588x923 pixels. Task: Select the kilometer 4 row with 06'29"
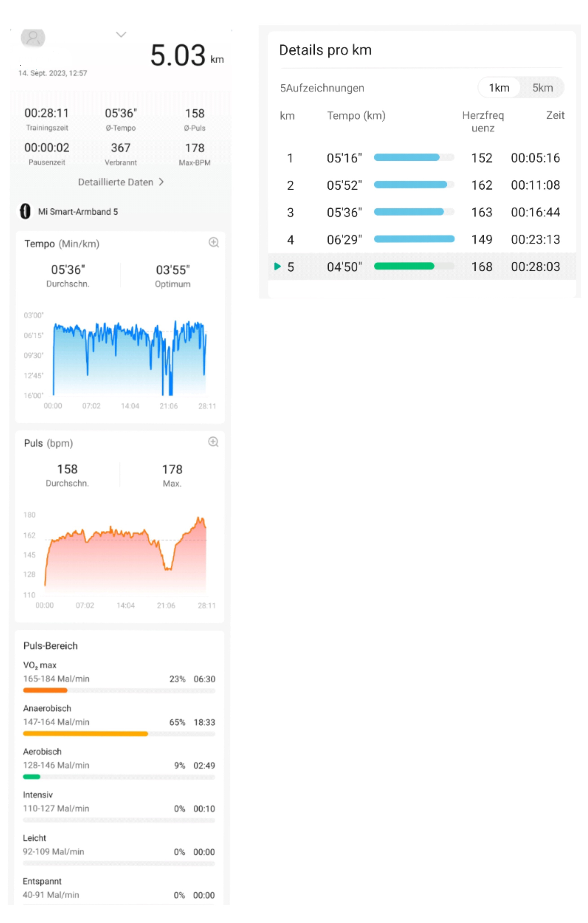422,240
